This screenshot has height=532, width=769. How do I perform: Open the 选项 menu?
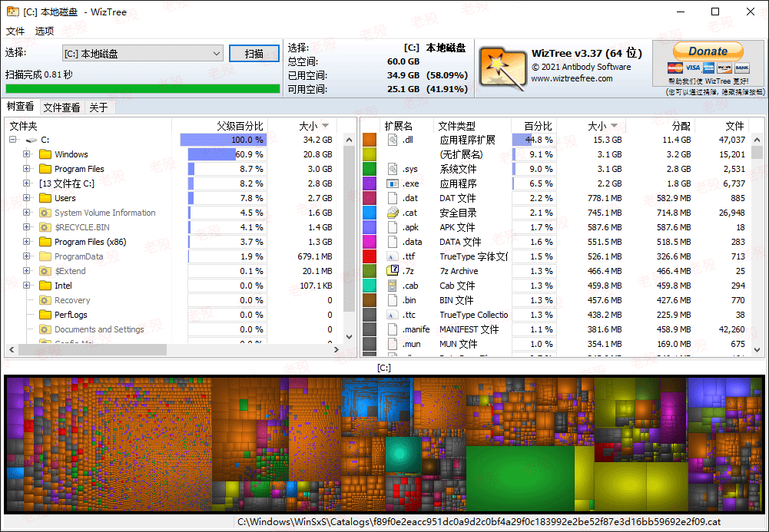44,31
